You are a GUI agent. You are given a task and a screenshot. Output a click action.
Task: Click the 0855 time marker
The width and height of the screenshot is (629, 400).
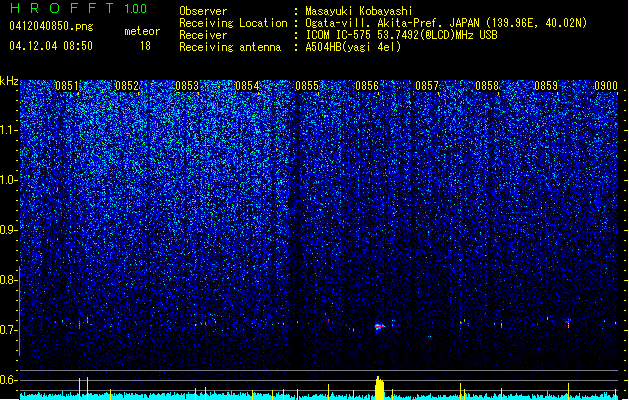pos(307,86)
